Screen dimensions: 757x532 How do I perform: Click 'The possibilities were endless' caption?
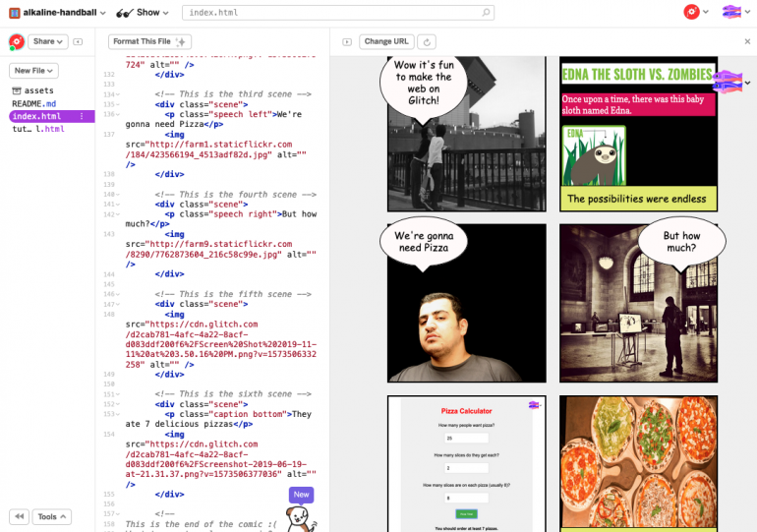[x=637, y=199]
